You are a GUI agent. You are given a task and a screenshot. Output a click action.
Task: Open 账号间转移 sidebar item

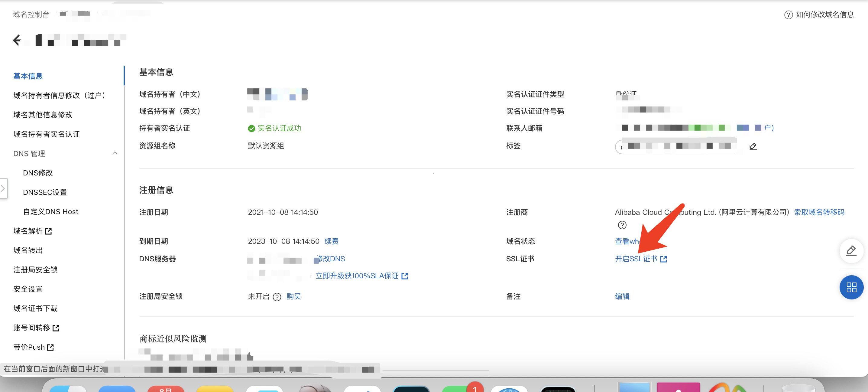(x=36, y=328)
